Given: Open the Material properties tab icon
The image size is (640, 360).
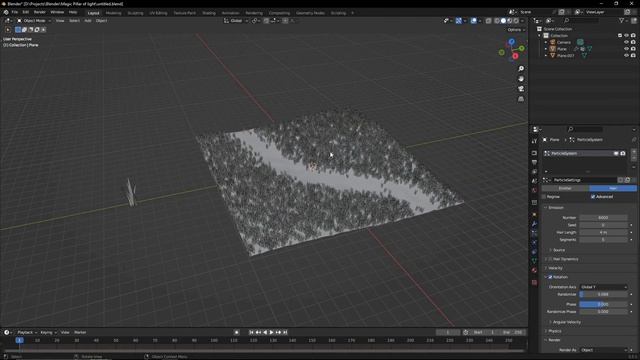Looking at the screenshot, I should (534, 270).
